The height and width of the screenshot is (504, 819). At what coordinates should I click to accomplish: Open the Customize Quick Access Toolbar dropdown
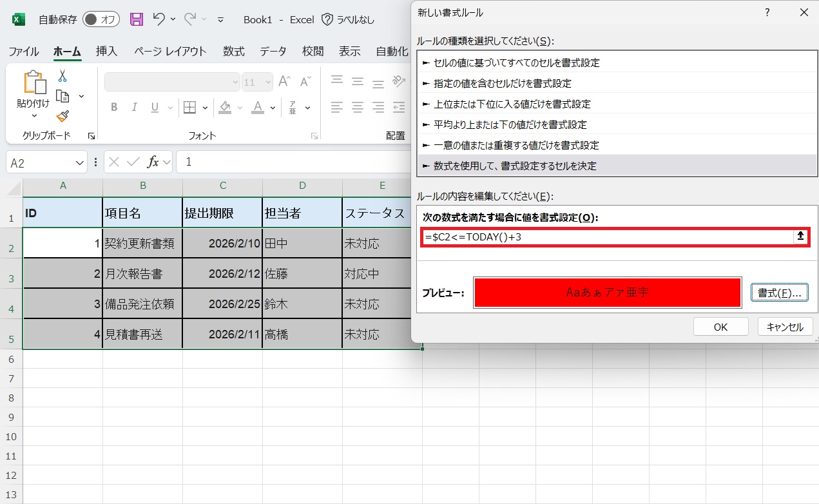pyautogui.click(x=221, y=20)
